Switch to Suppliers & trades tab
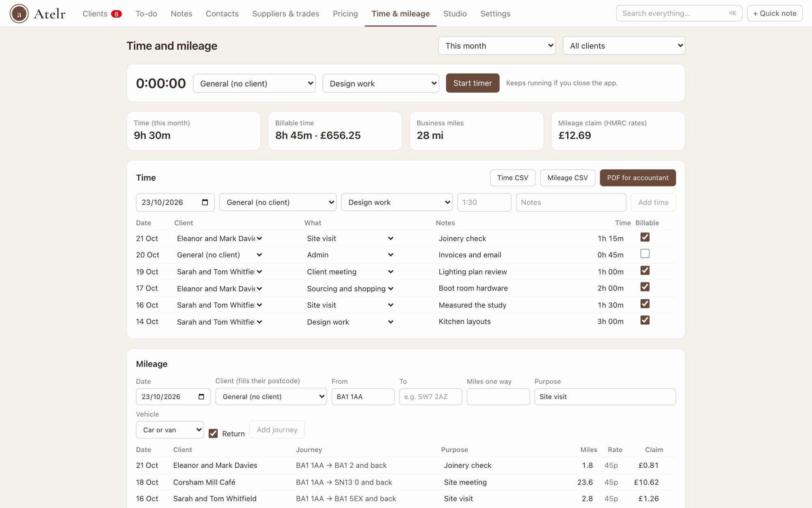The width and height of the screenshot is (812, 508). pyautogui.click(x=286, y=14)
